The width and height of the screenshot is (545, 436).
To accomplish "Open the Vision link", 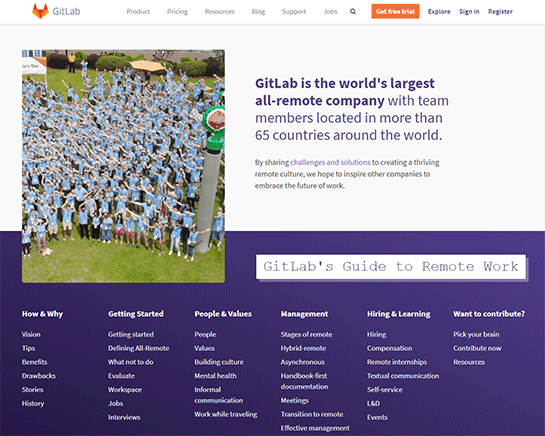I will click(31, 334).
